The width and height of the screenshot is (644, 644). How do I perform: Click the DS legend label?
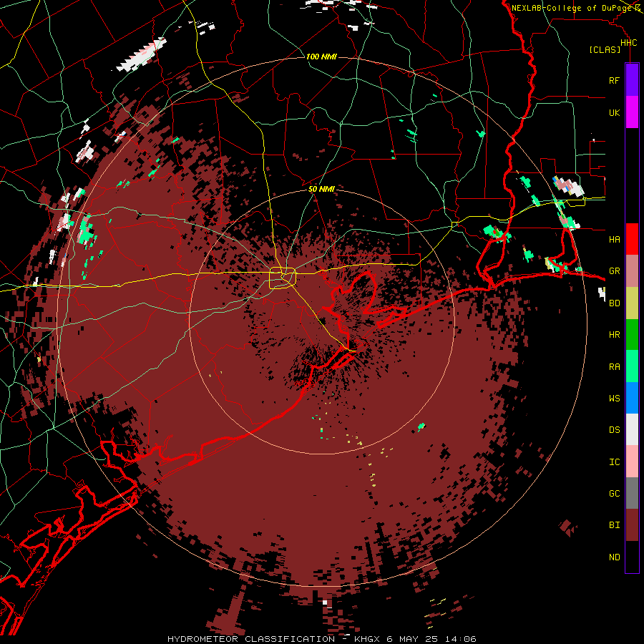(614, 429)
